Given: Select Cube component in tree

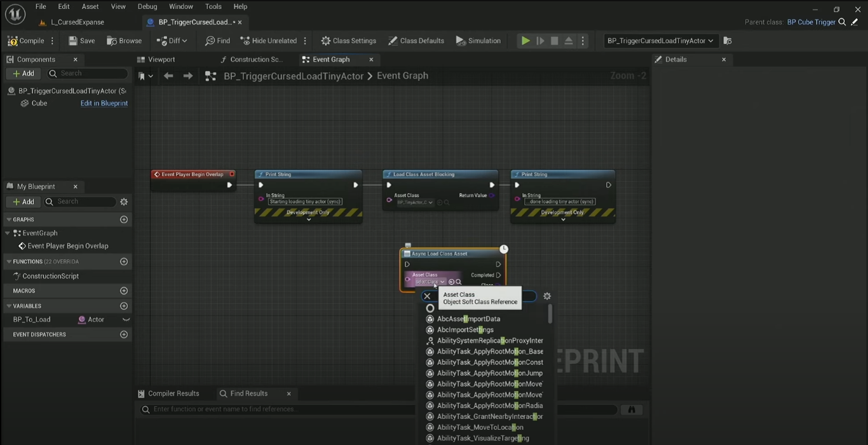Looking at the screenshot, I should click(39, 103).
